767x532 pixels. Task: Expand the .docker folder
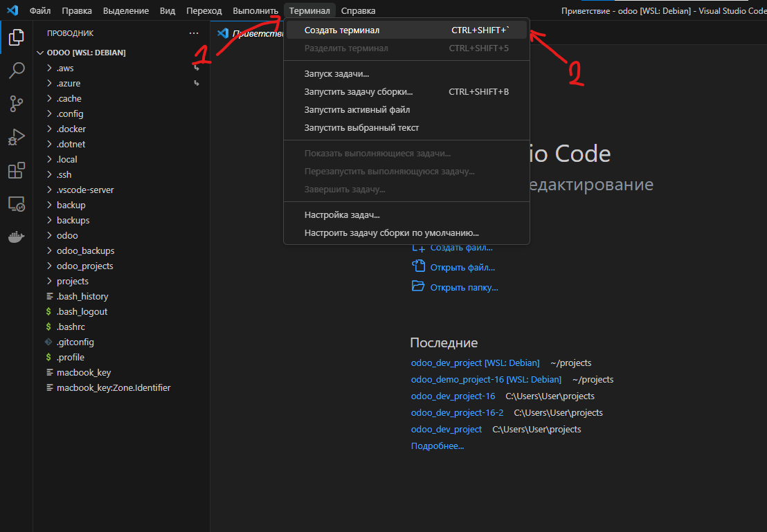71,129
